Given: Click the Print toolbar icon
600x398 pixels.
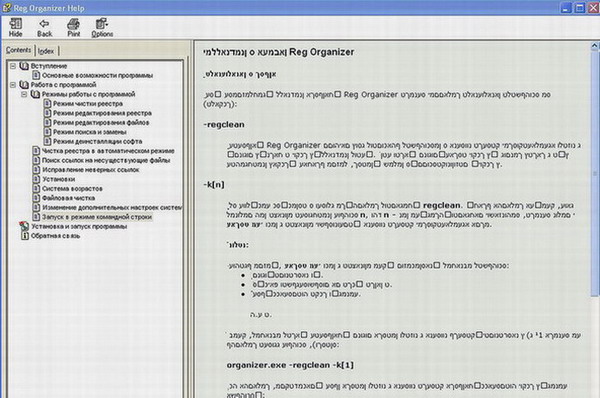Looking at the screenshot, I should [x=73, y=24].
